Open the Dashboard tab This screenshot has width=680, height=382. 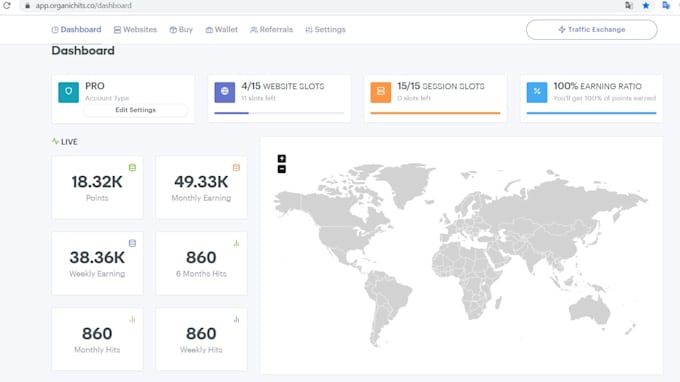76,29
